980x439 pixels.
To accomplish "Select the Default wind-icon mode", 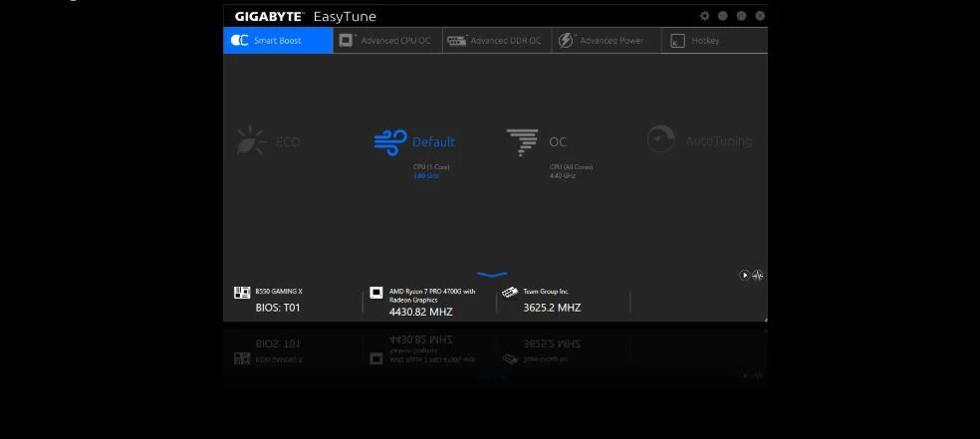I will tap(415, 142).
